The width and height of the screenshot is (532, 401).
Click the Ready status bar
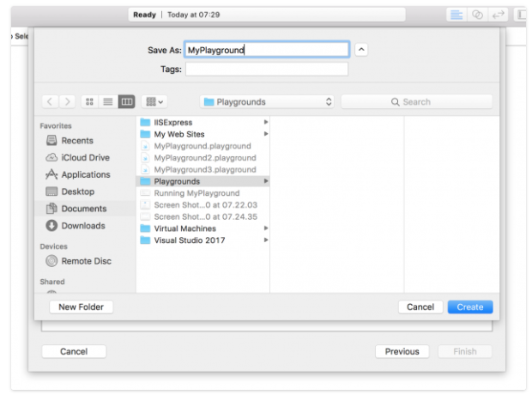coord(267,15)
